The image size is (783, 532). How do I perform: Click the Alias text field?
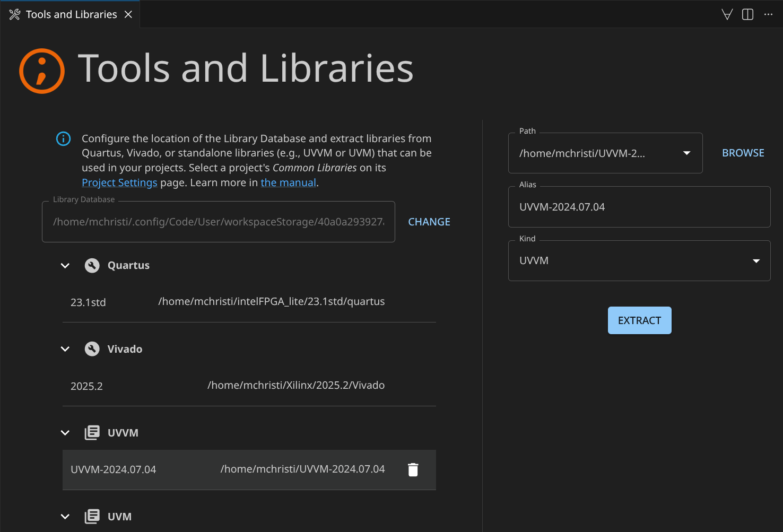point(639,207)
